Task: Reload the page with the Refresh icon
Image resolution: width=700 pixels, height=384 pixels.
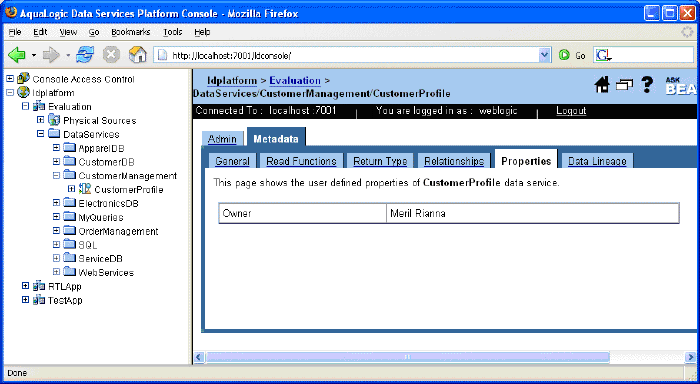Action: click(x=85, y=55)
